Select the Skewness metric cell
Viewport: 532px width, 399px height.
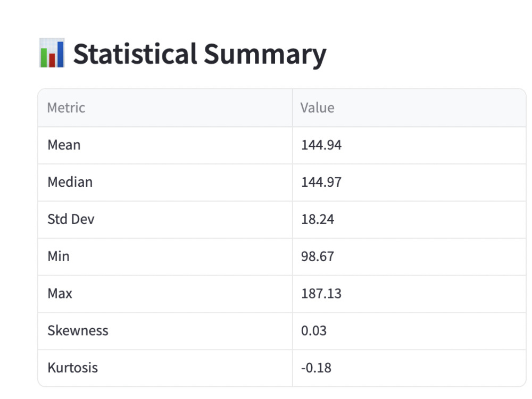[165, 331]
